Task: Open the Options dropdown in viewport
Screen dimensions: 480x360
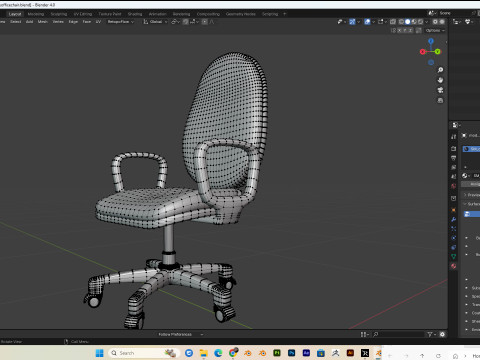Action: 435,30
